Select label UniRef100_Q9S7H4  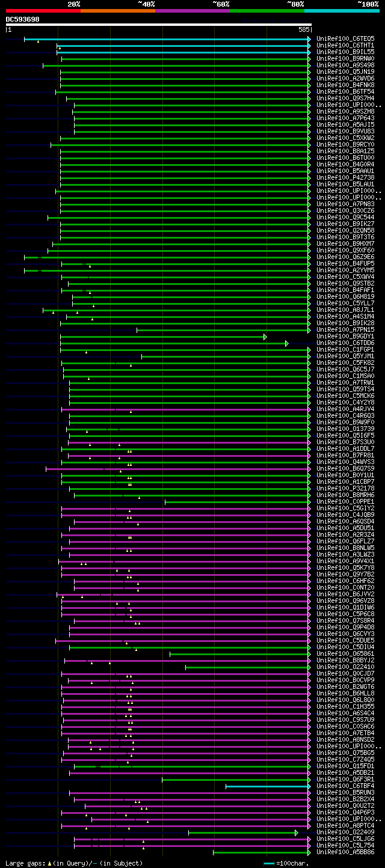tap(345, 98)
